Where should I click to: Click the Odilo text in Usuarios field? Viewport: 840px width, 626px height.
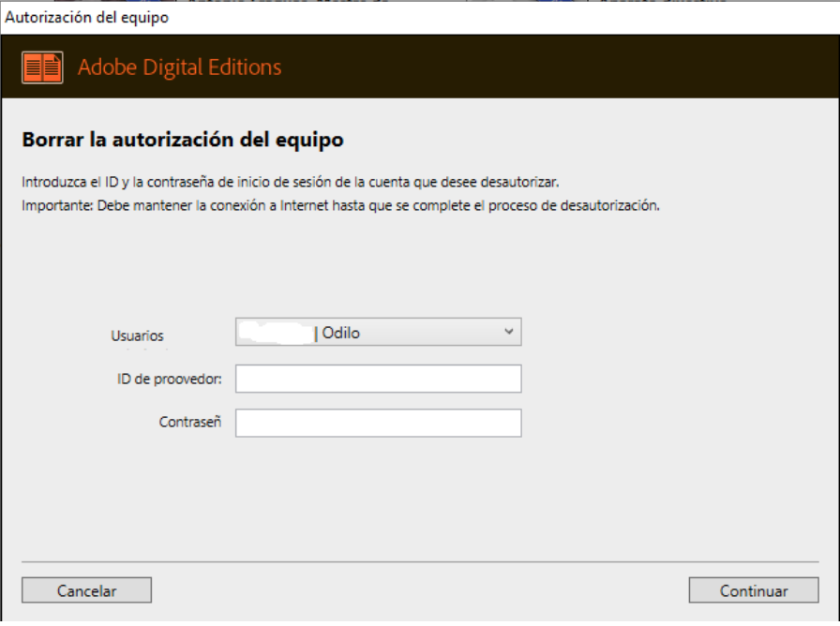[340, 333]
